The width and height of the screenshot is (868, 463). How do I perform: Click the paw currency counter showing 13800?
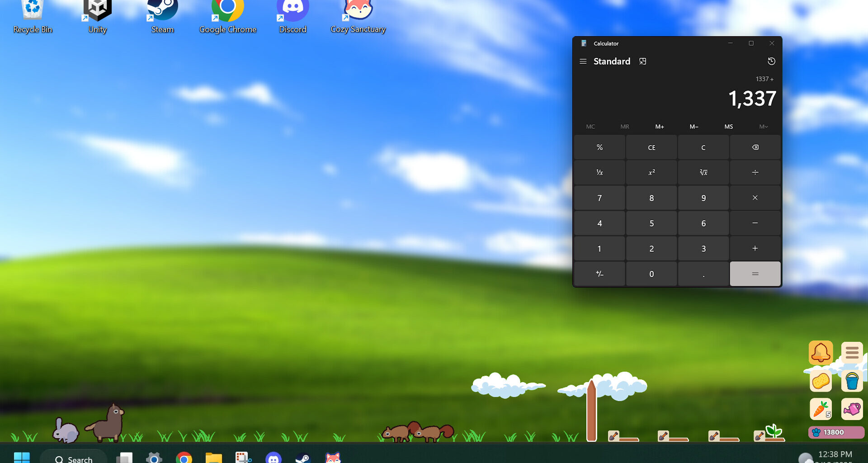[x=836, y=432]
